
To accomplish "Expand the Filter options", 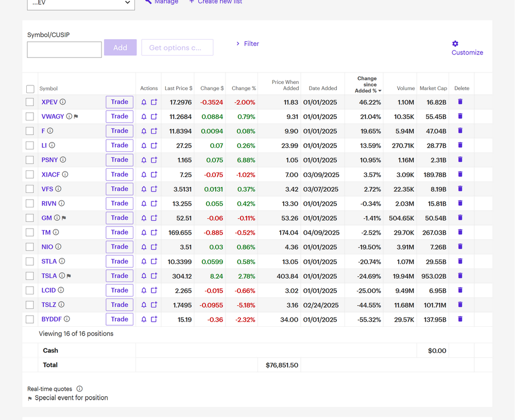I will (248, 44).
